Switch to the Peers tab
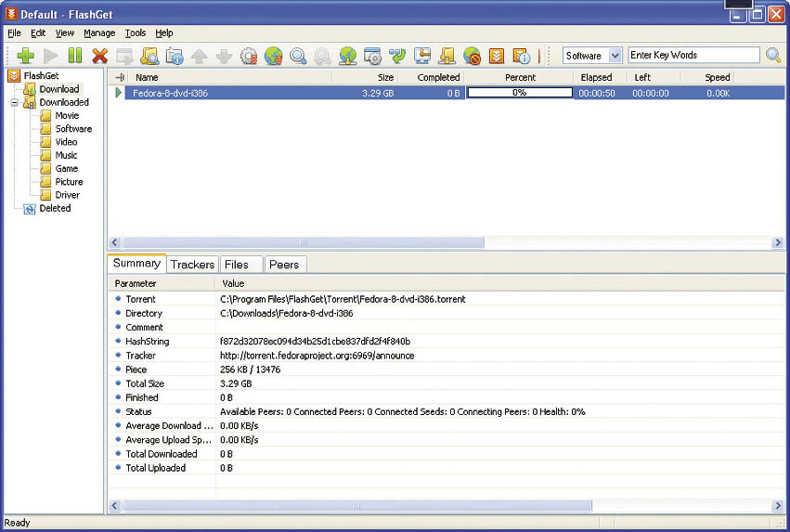 pos(285,265)
